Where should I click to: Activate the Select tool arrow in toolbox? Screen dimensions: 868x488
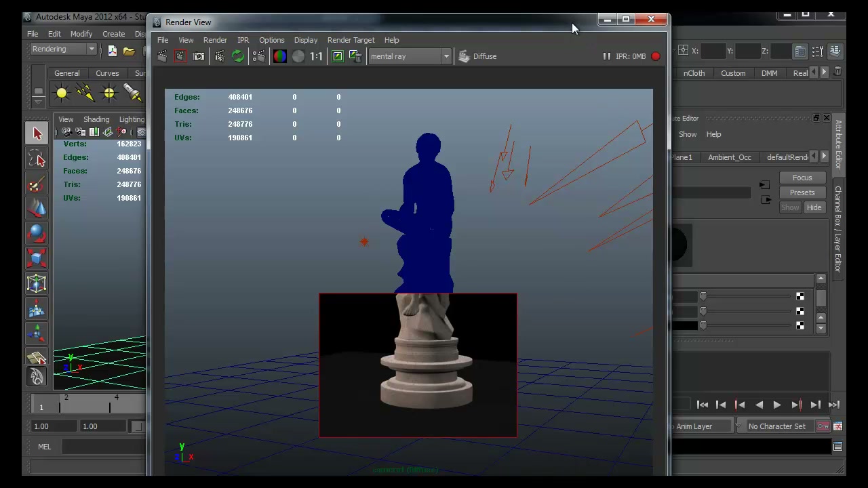click(37, 134)
